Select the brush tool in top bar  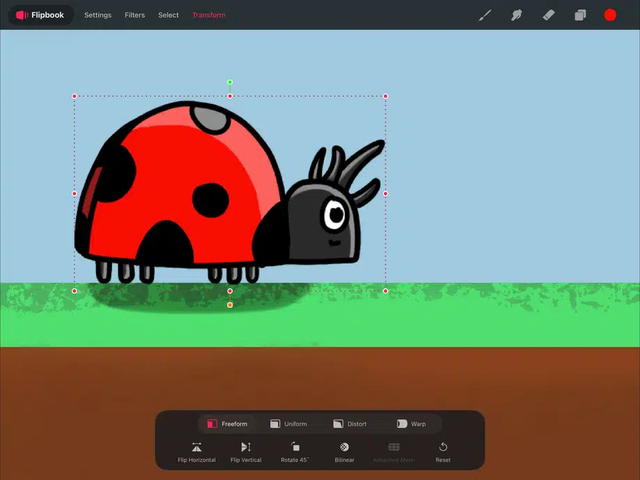[485, 15]
